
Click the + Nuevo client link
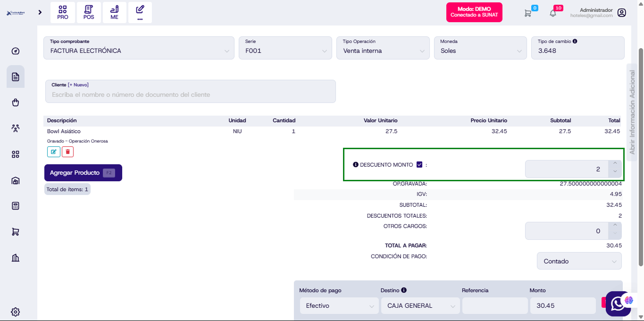point(78,85)
